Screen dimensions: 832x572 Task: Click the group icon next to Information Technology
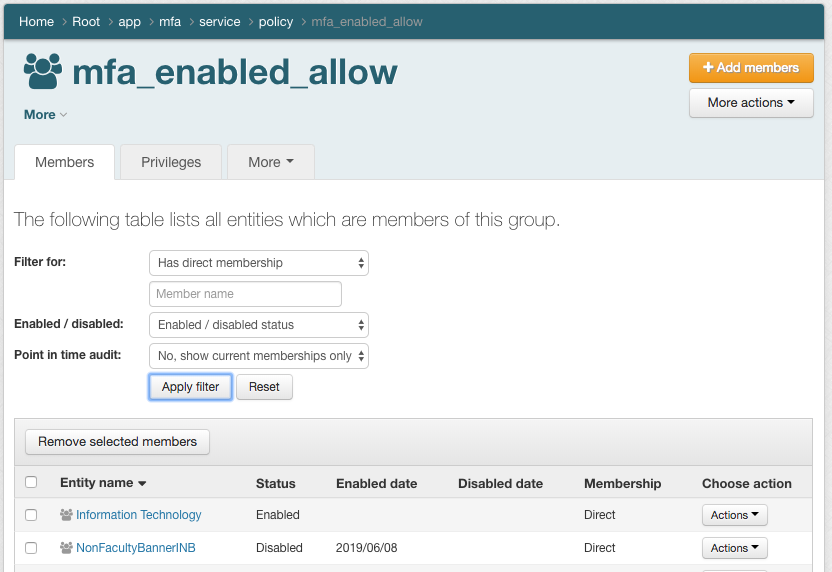click(x=66, y=515)
